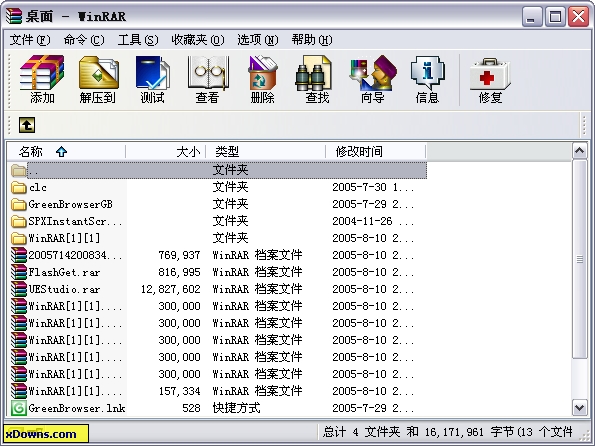Sort list by 名称 column header
Screen dimensions: 595x446
[67, 151]
